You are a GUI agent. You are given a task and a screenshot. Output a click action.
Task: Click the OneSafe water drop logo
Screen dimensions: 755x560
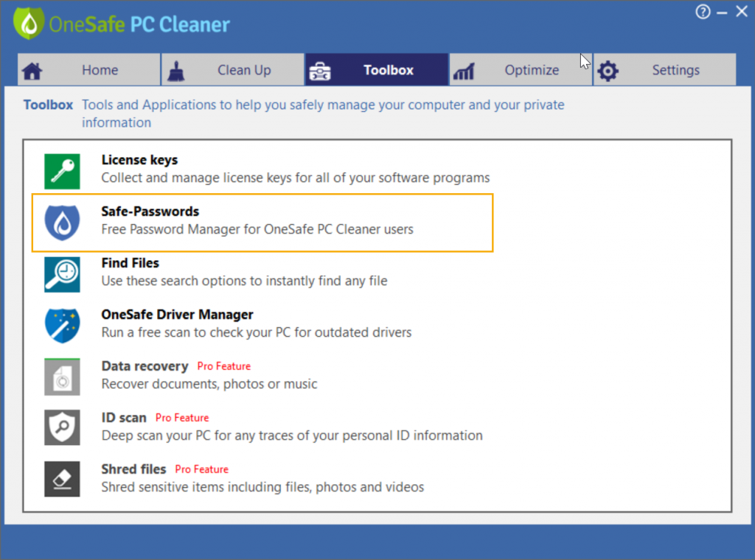[x=29, y=23]
